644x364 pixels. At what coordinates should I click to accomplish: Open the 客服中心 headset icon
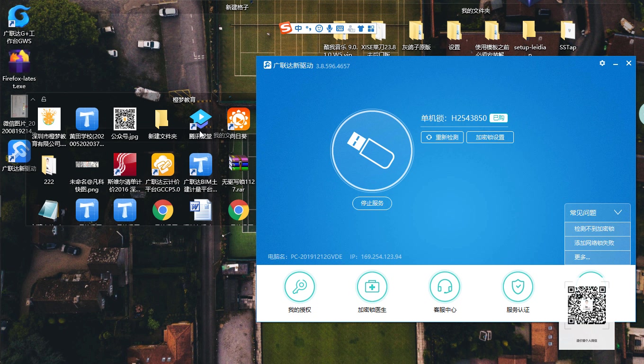point(445,287)
